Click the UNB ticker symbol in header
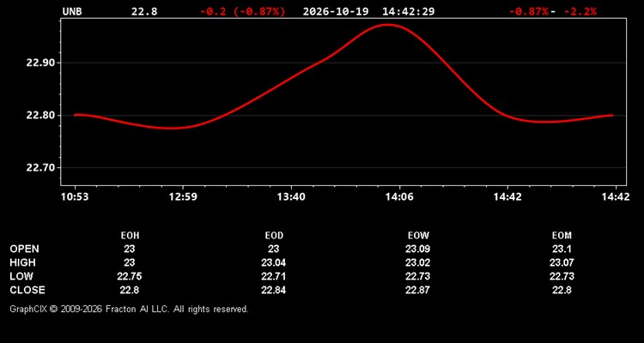This screenshot has height=343, width=644. [72, 11]
